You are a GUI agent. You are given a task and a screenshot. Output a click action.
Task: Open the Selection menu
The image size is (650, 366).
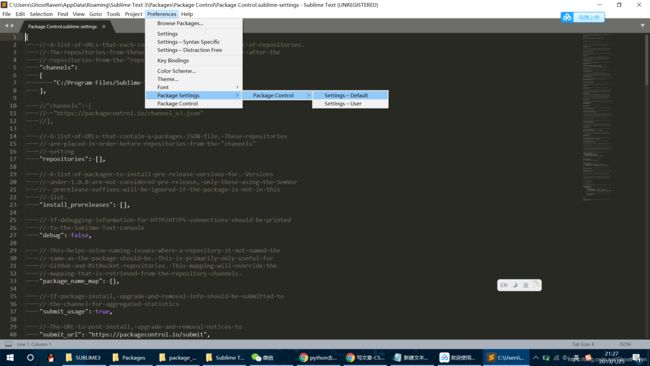[x=41, y=14]
